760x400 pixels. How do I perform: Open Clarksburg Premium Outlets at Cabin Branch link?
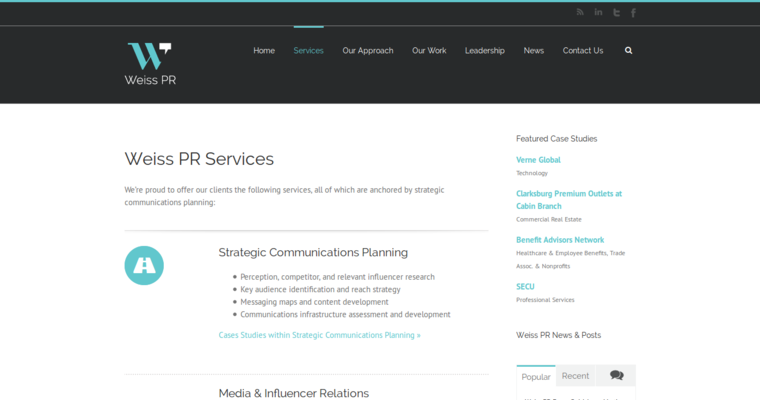click(x=569, y=200)
